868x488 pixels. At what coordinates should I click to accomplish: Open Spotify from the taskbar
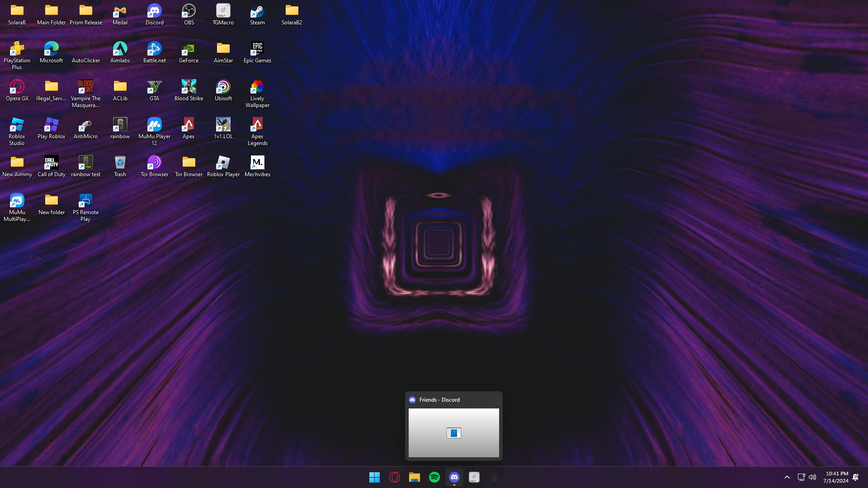pos(434,477)
